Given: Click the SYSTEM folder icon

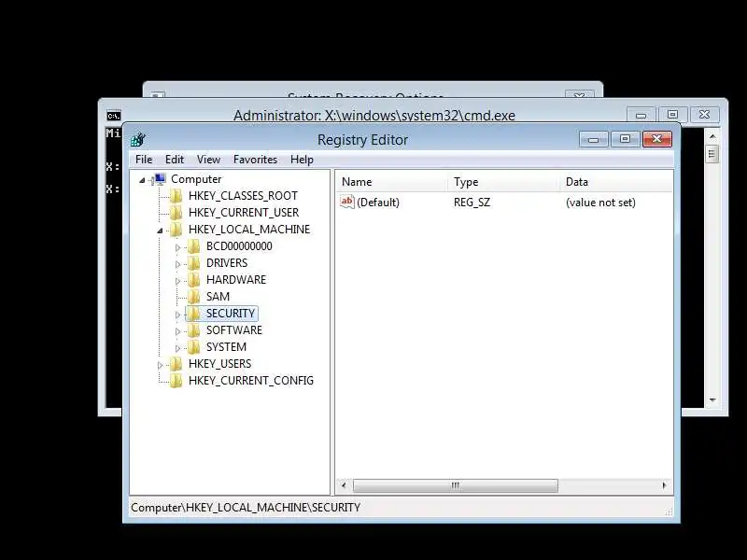Looking at the screenshot, I should 193,347.
